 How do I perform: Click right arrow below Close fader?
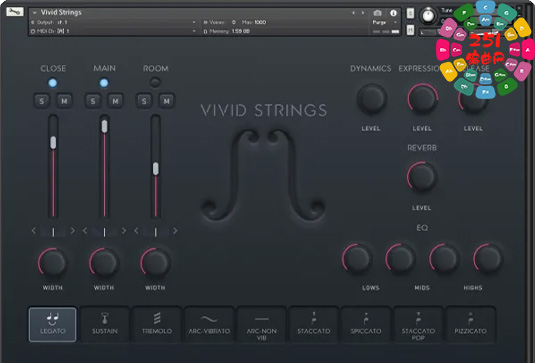point(72,231)
